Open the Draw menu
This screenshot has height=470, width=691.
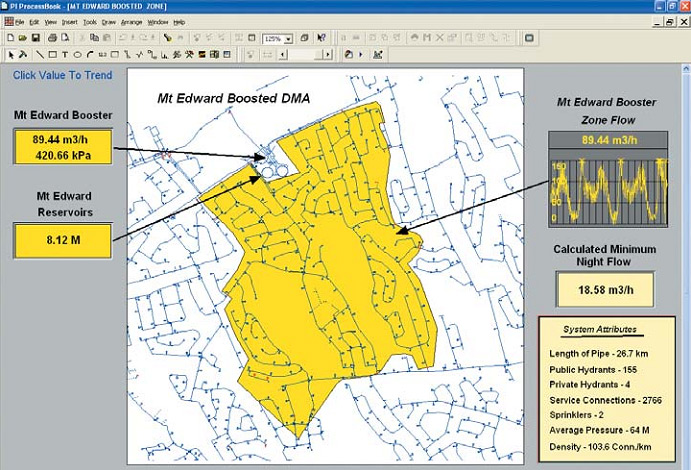(x=108, y=22)
